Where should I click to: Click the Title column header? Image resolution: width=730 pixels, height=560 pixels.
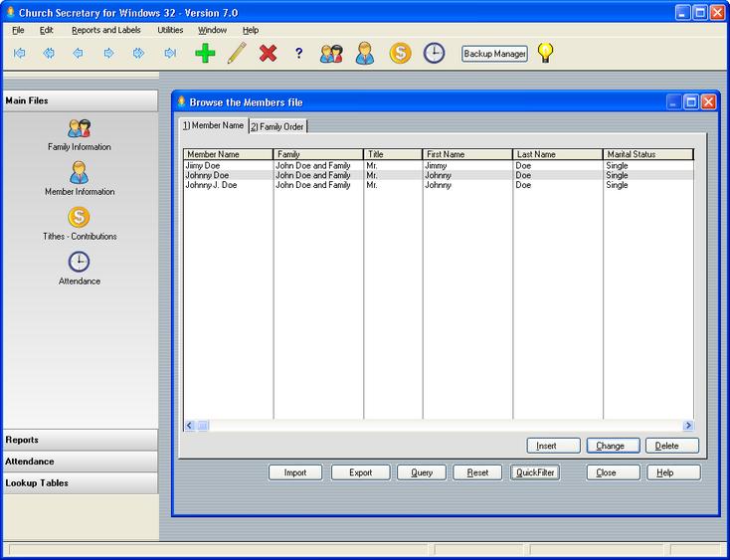point(394,154)
